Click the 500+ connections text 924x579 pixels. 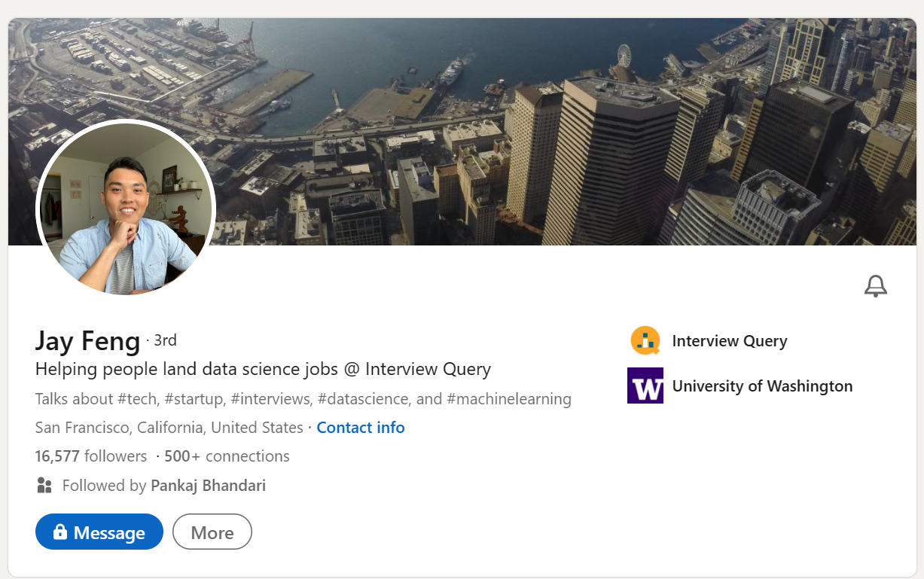(x=227, y=456)
